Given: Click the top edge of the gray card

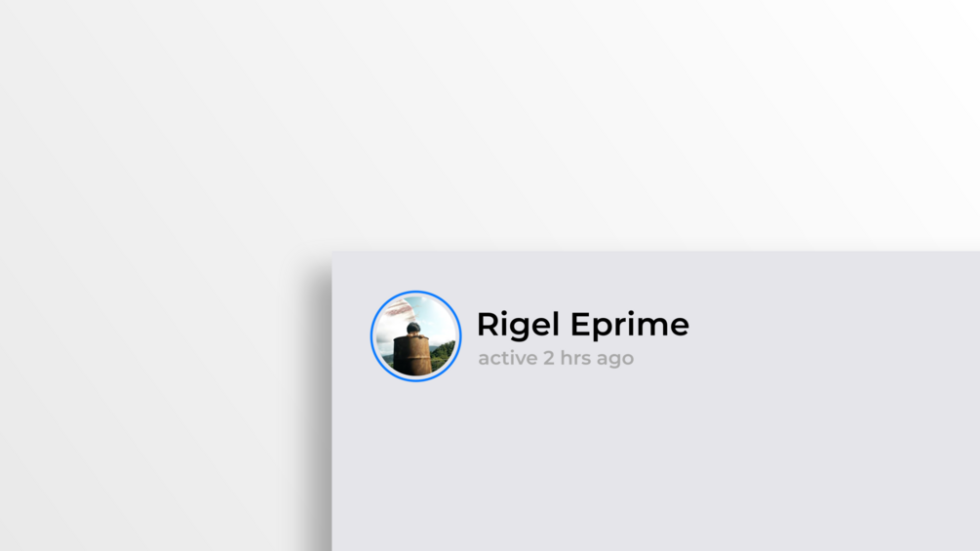Looking at the screenshot, I should pyautogui.click(x=656, y=253).
